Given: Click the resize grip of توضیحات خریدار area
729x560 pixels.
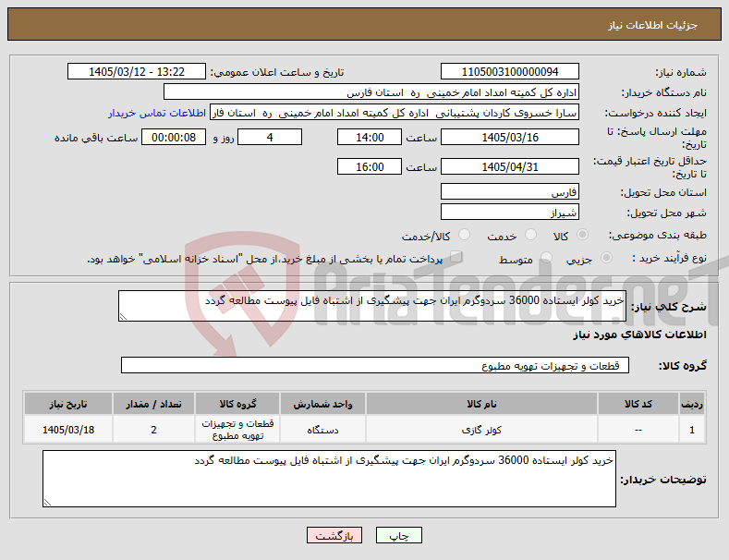Looking at the screenshot, I should pyautogui.click(x=47, y=503).
